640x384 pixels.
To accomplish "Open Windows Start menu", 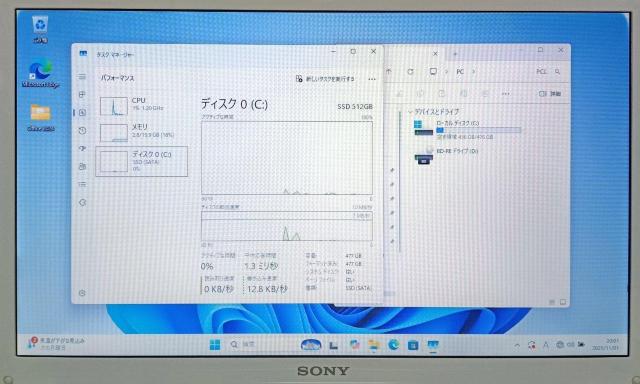I will (215, 345).
